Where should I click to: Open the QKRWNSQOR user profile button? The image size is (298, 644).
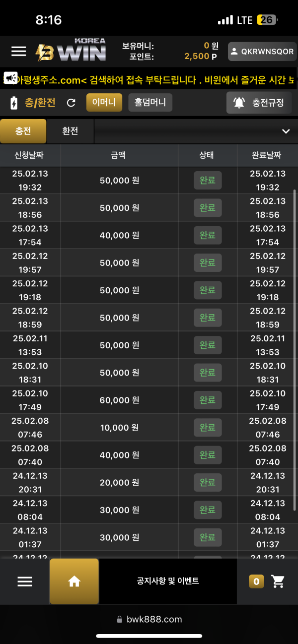pos(262,52)
